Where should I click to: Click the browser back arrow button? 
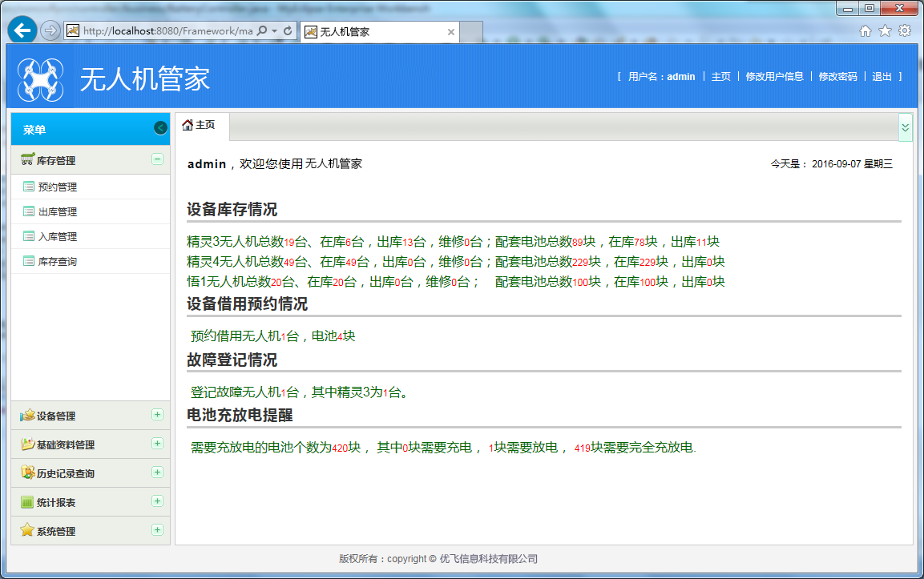[x=22, y=30]
